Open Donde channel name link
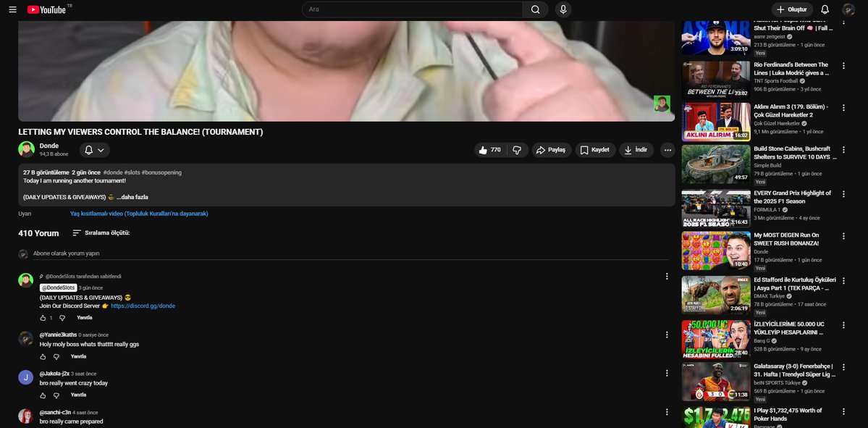 point(49,146)
